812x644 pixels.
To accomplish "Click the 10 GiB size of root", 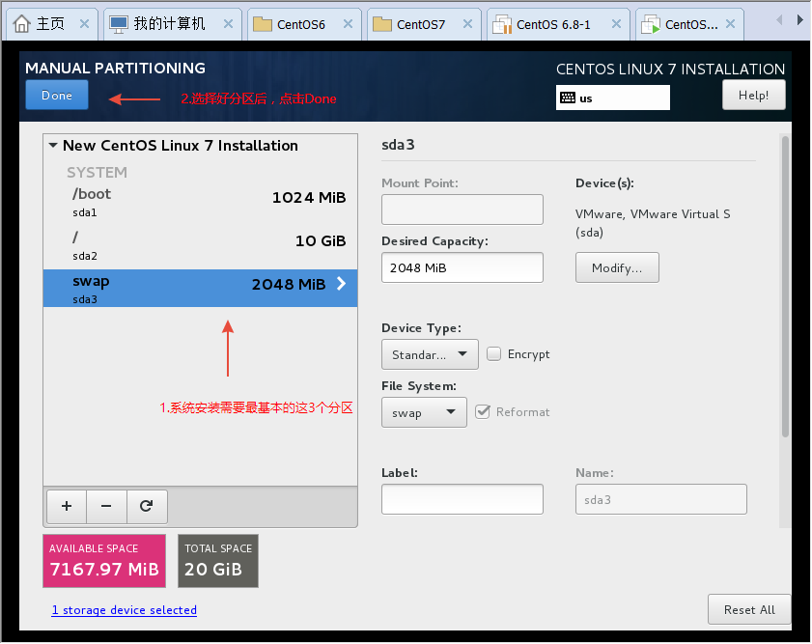I will click(321, 241).
